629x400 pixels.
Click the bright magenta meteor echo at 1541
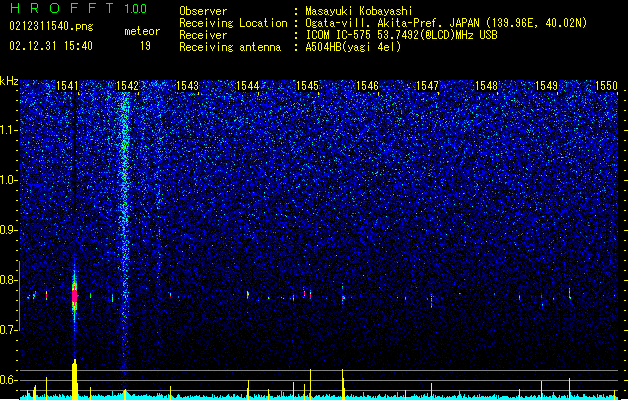tap(74, 296)
